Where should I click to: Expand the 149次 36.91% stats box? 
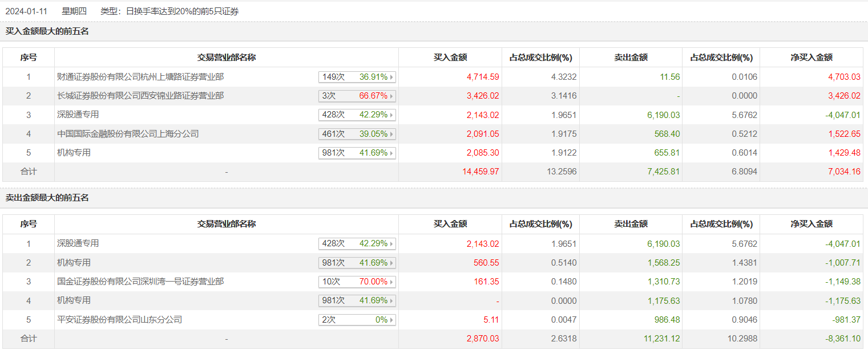point(357,77)
